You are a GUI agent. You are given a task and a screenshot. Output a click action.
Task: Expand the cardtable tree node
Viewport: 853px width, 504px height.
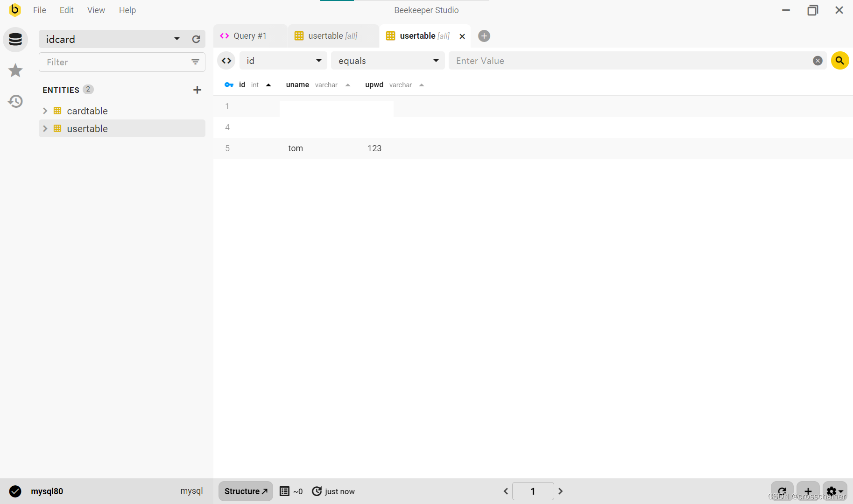coord(45,111)
